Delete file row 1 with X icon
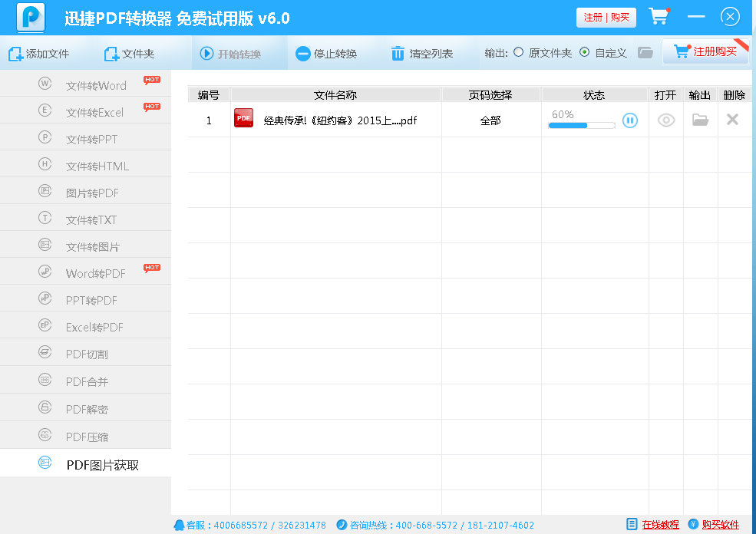The height and width of the screenshot is (534, 756). (x=732, y=119)
